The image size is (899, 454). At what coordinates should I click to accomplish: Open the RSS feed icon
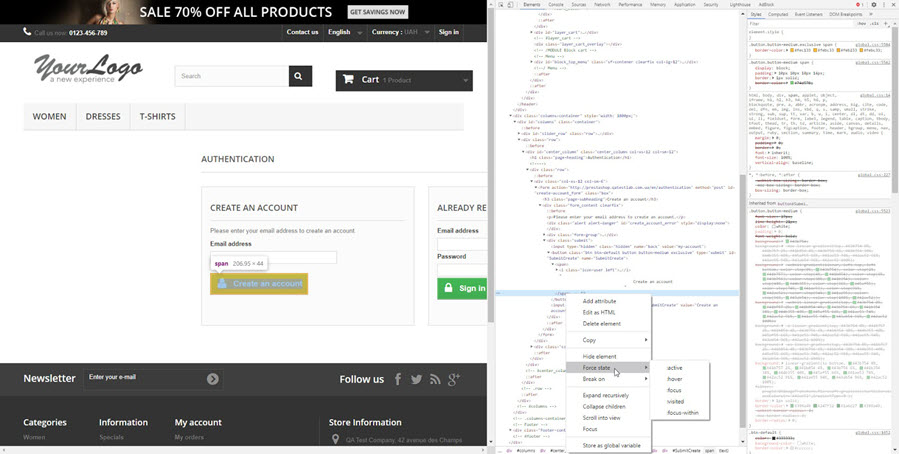click(435, 379)
